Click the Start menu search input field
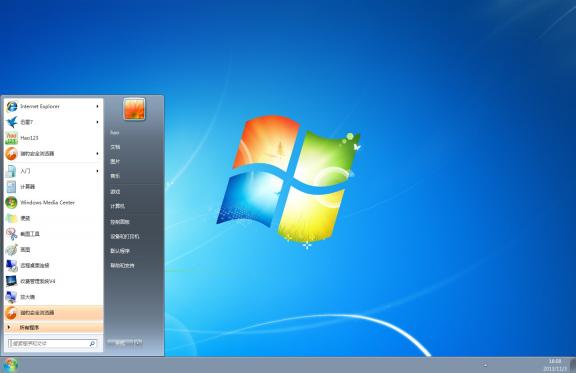Screen dimensions: 576x373 tap(53, 344)
